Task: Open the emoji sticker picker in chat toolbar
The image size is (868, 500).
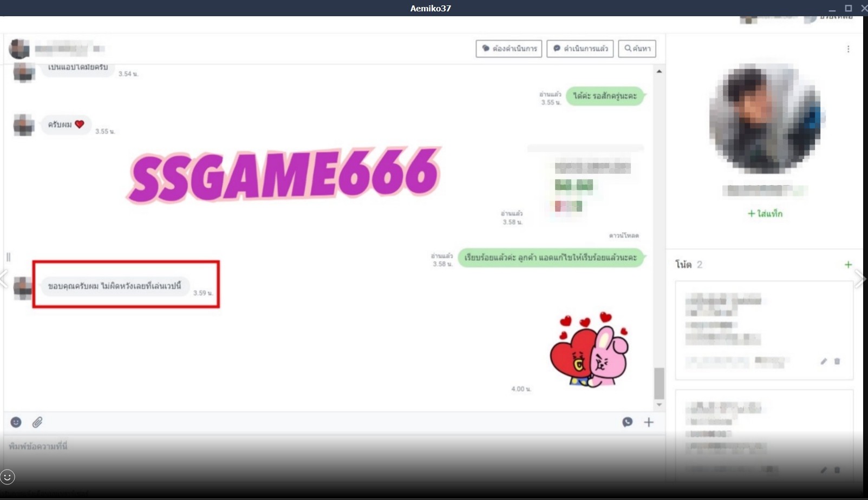Action: [16, 422]
